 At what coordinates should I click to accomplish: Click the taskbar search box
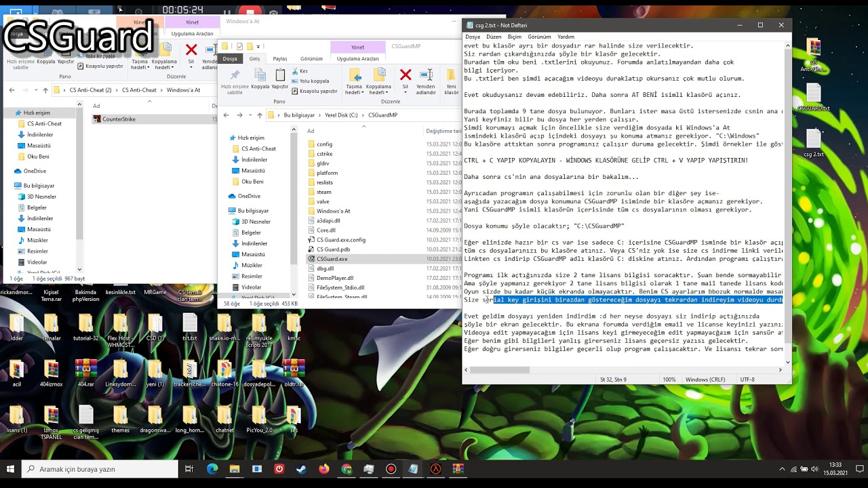click(x=100, y=469)
